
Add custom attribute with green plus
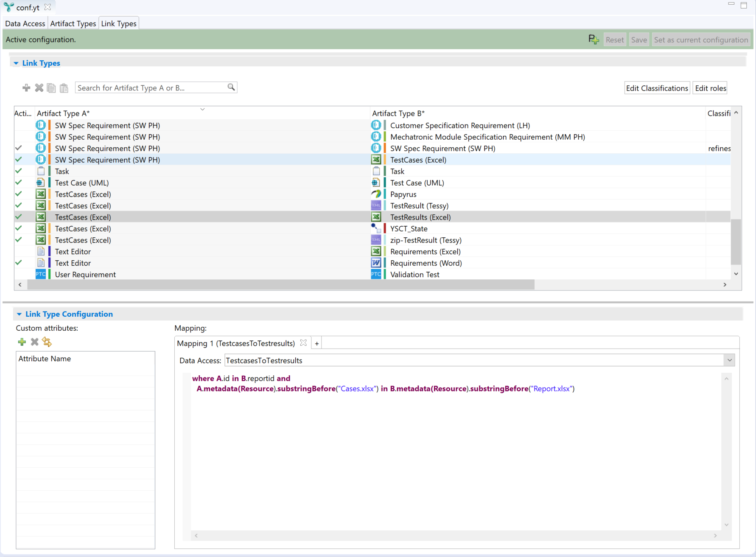[x=22, y=342]
